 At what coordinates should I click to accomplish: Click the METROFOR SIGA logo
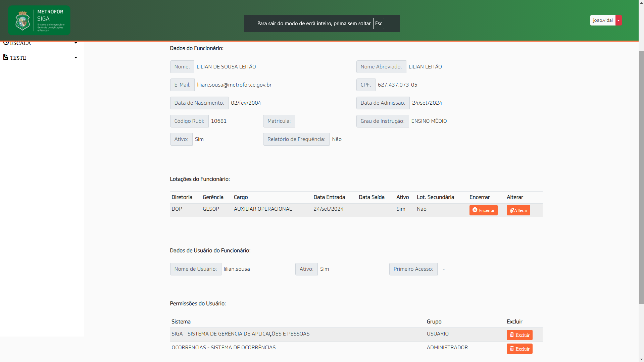[x=39, y=20]
